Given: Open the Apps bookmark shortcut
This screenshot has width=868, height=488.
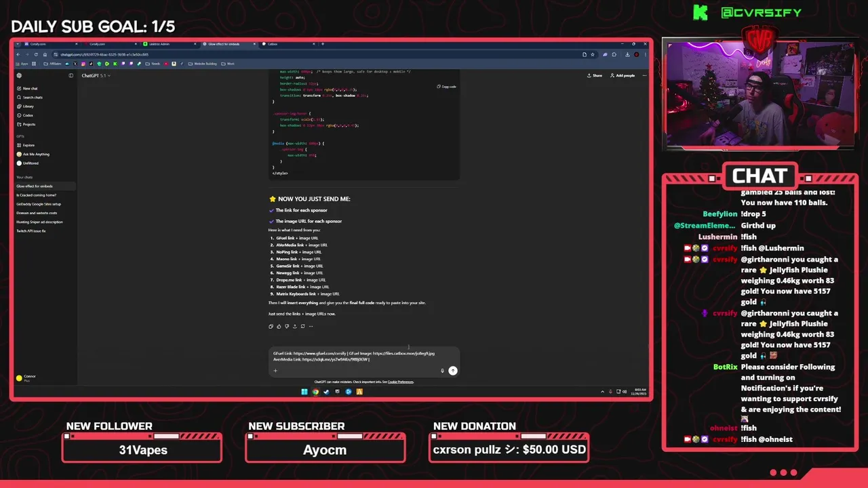Looking at the screenshot, I should pyautogui.click(x=22, y=64).
